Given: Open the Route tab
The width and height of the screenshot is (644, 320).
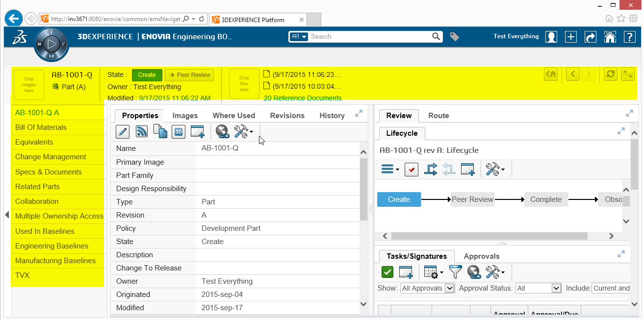Looking at the screenshot, I should pos(438,116).
